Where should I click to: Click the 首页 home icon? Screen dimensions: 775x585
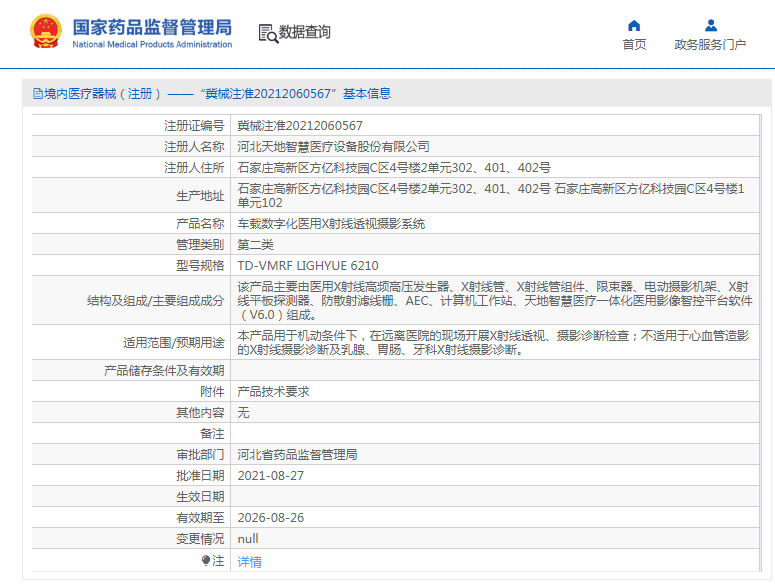(634, 26)
